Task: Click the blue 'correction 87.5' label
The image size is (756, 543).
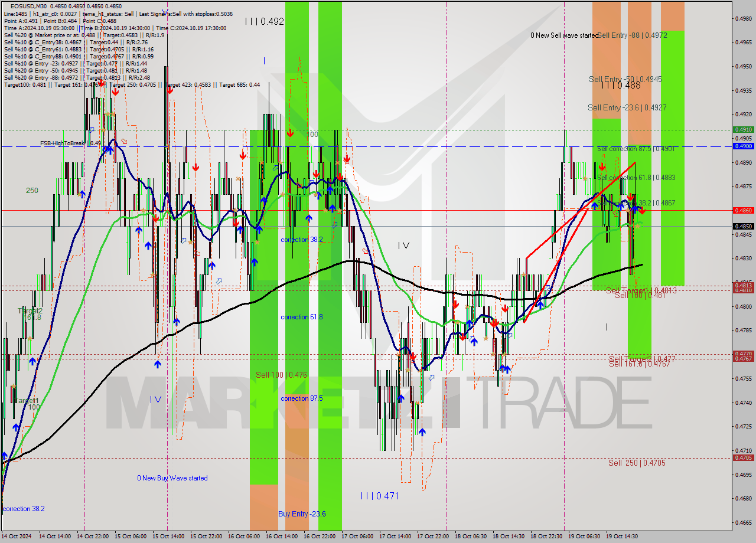Action: (302, 398)
